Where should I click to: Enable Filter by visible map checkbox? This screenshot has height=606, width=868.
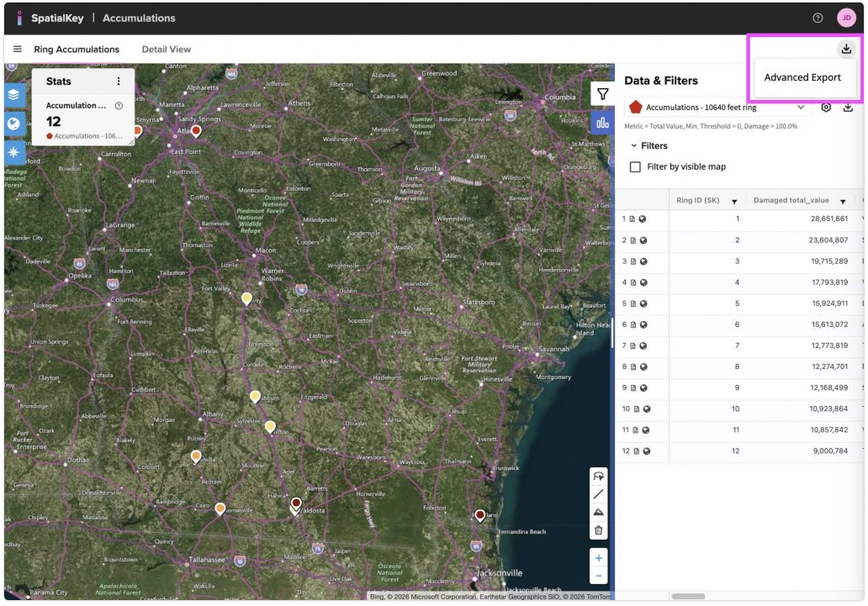point(636,166)
